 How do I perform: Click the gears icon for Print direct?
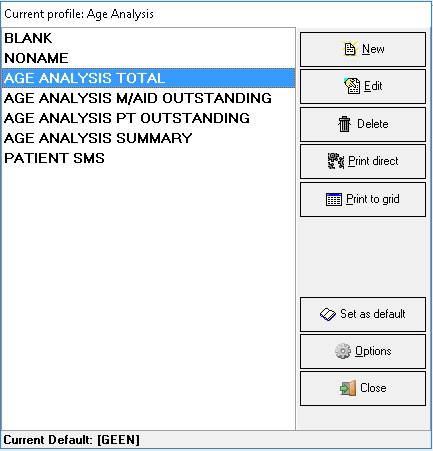pos(336,161)
